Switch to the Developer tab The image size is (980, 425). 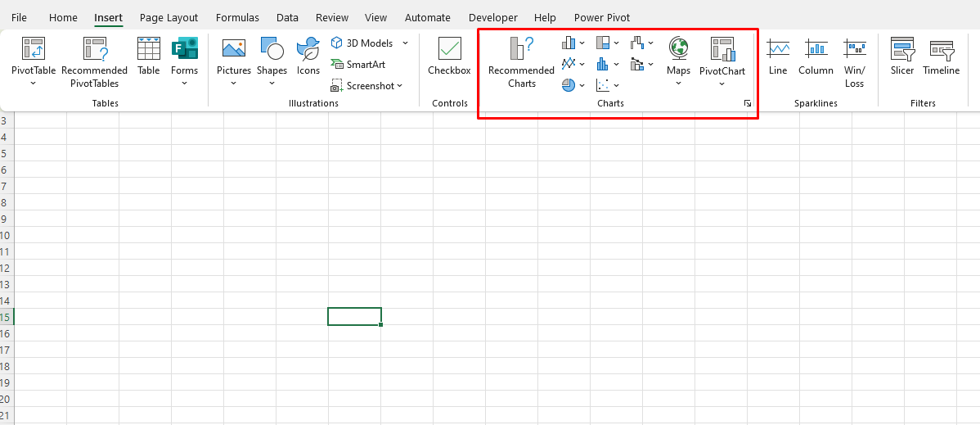tap(493, 17)
